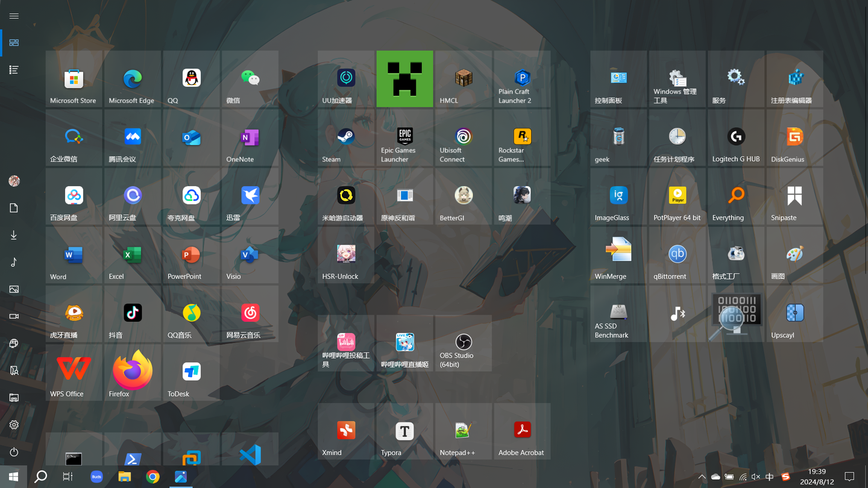Launch the Firefox tile
This screenshot has width=868, height=488.
132,372
